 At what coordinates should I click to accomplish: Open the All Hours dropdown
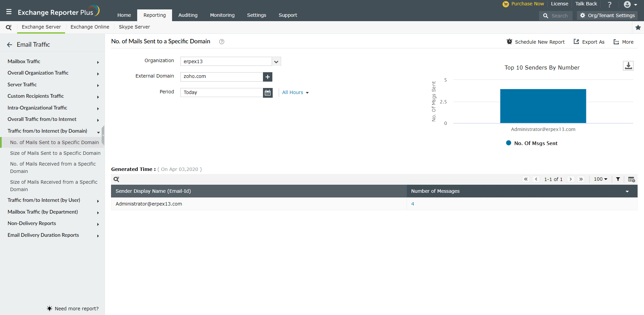[295, 93]
